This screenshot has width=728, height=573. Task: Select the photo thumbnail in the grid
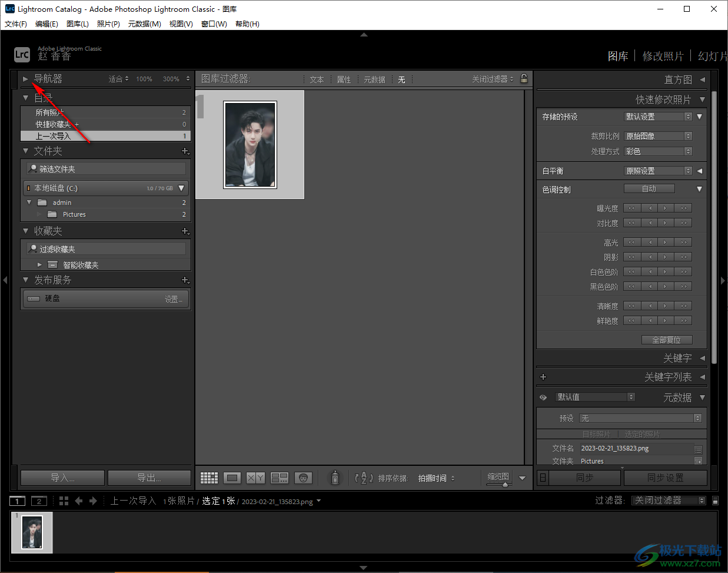pyautogui.click(x=250, y=145)
